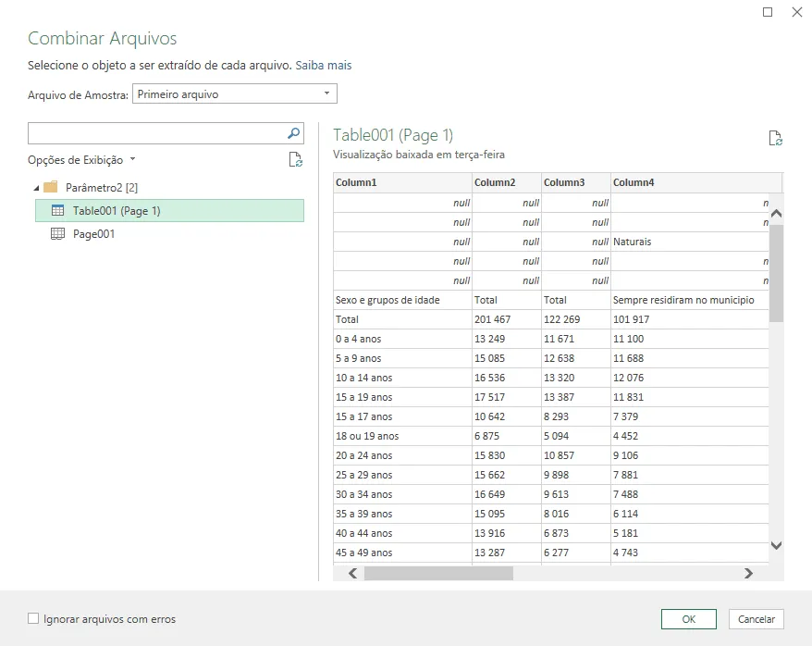Click the '101 917' cell
The width and height of the screenshot is (812, 646).
pyautogui.click(x=690, y=319)
